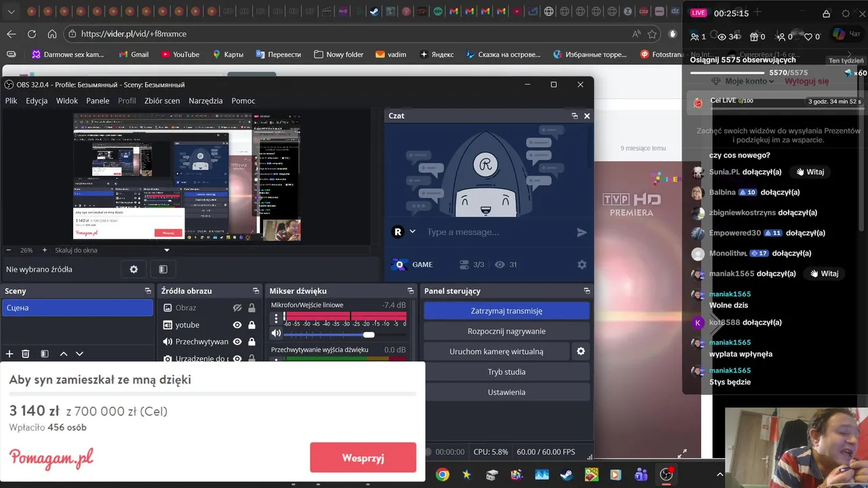This screenshot has width=868, height=488.
Task: Open Steam from the taskbar
Action: coord(566,474)
